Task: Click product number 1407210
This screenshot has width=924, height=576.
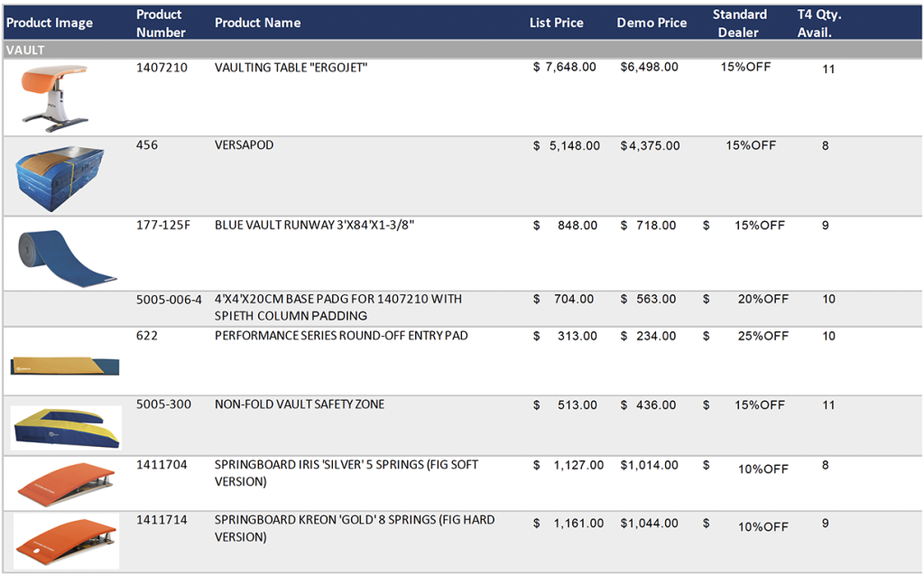Action: pos(162,68)
